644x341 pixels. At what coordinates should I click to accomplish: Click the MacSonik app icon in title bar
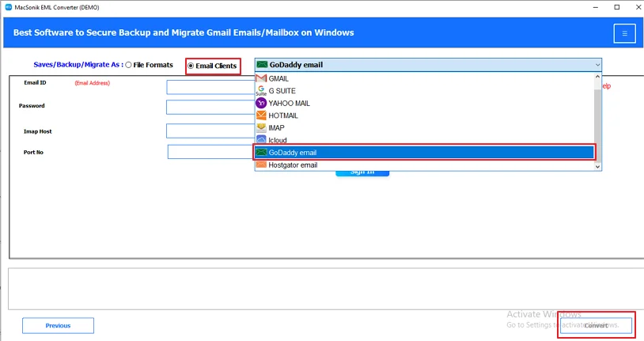point(8,7)
